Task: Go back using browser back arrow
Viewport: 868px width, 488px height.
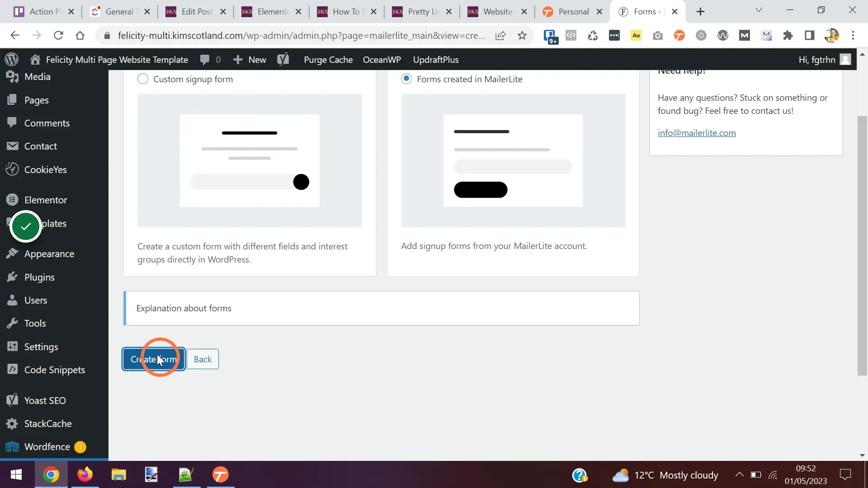Action: pyautogui.click(x=15, y=35)
